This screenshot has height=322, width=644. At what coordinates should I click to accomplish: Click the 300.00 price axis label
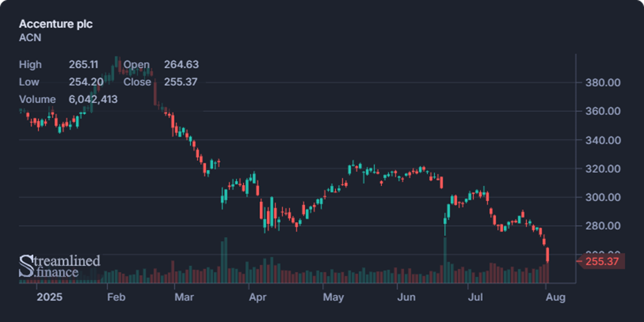coord(603,197)
